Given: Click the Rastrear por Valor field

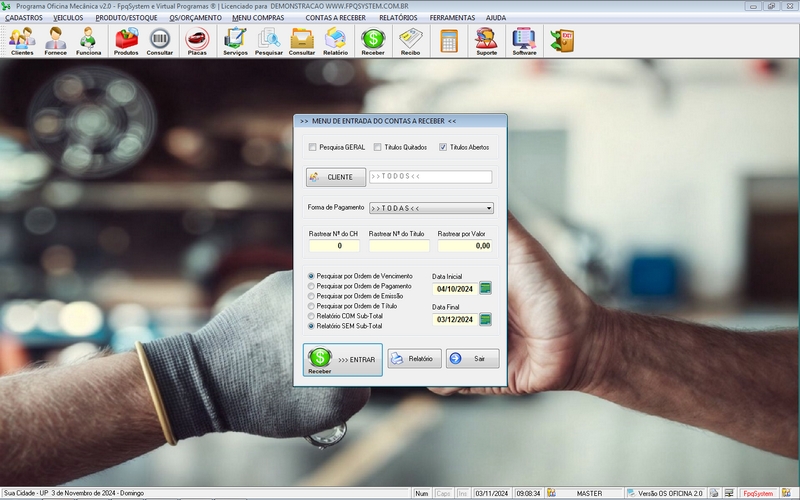Looking at the screenshot, I should [x=465, y=245].
